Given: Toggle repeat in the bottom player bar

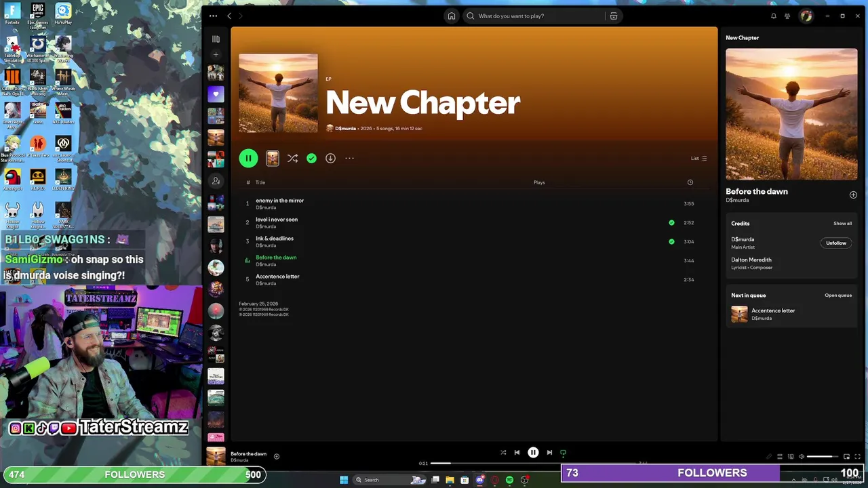Looking at the screenshot, I should (563, 452).
